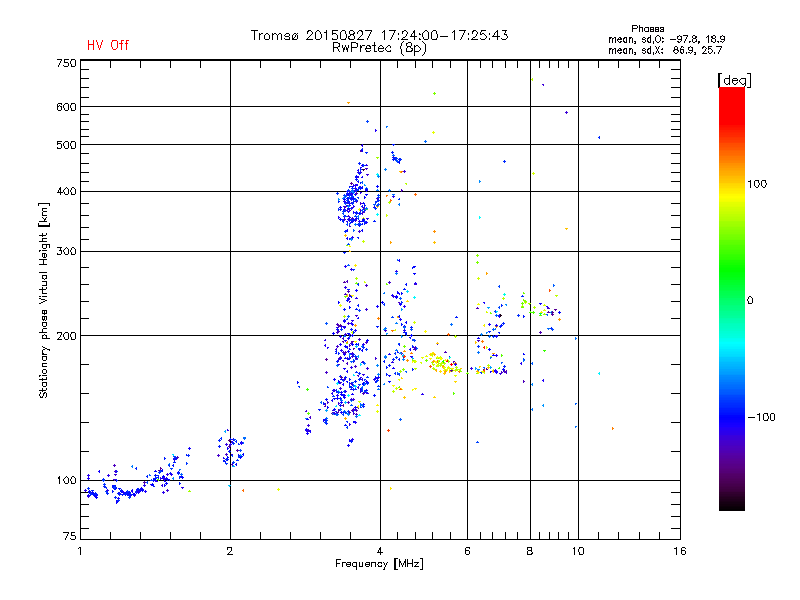
Task: Click the 75 height axis tick label
Action: [x=70, y=536]
